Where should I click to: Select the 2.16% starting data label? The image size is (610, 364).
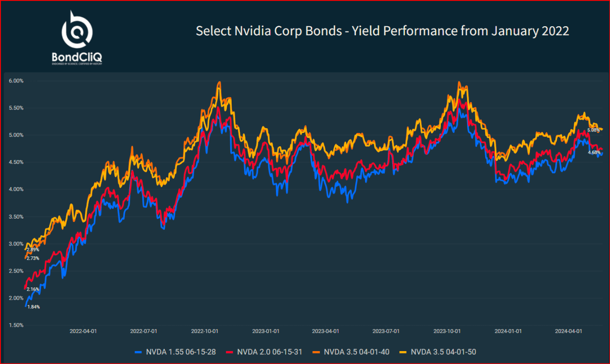(x=33, y=289)
